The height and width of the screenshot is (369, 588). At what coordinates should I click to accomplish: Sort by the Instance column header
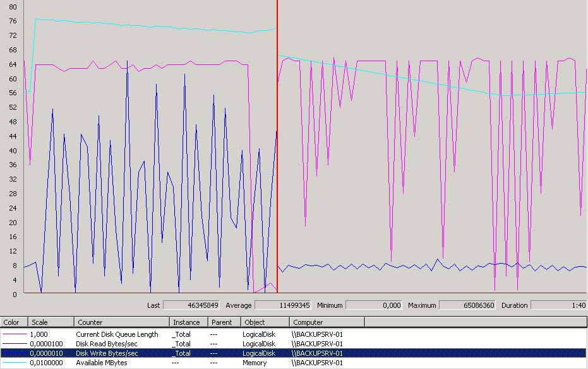click(x=189, y=322)
